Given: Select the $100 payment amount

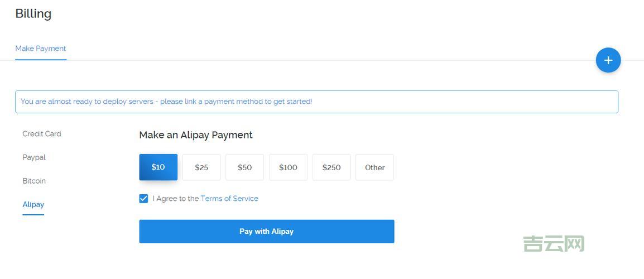Looking at the screenshot, I should (x=288, y=167).
